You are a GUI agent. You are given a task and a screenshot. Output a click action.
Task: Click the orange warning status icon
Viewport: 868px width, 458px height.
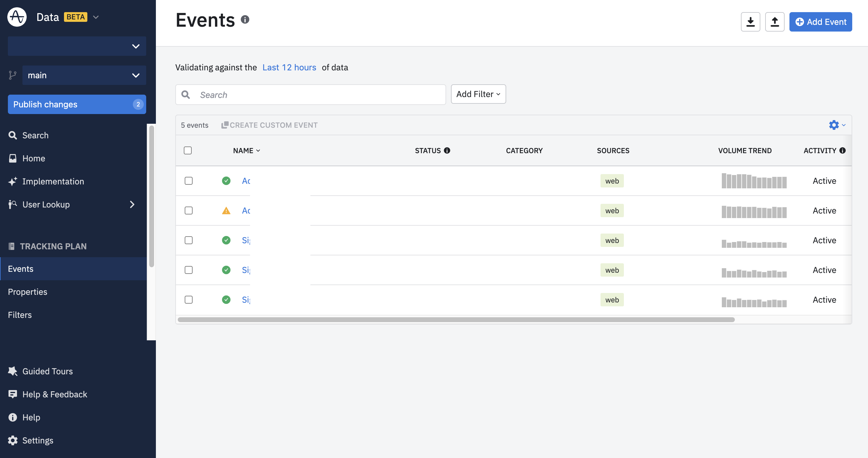coord(226,210)
